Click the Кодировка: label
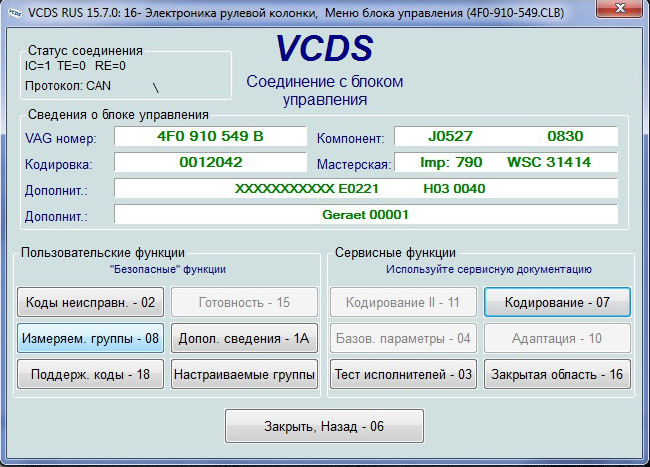Screen dimensions: 650x467 (x=58, y=165)
